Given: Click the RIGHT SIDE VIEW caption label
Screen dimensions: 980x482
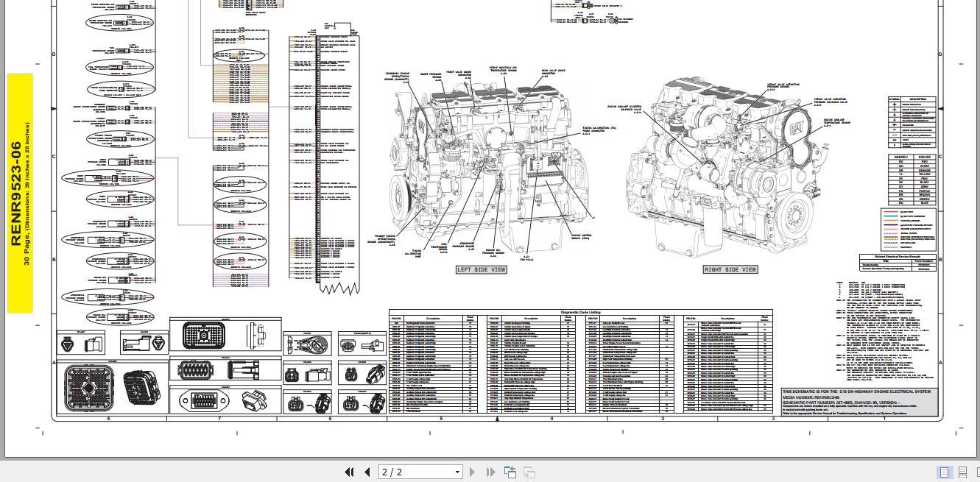Looking at the screenshot, I should [x=731, y=269].
